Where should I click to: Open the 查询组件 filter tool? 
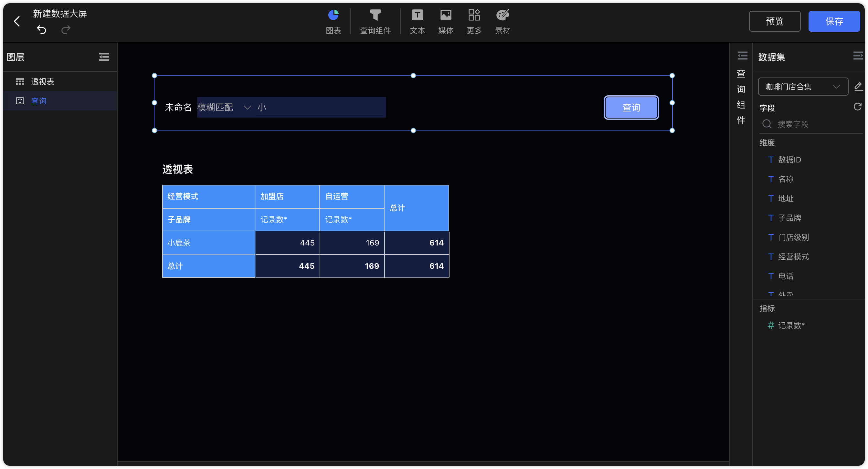click(375, 22)
